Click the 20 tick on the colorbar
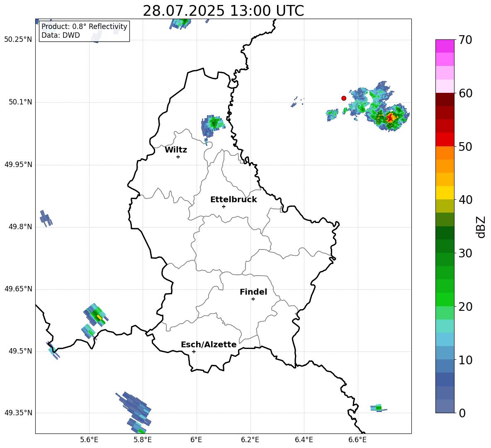This screenshot has width=491, height=448. pos(465,306)
